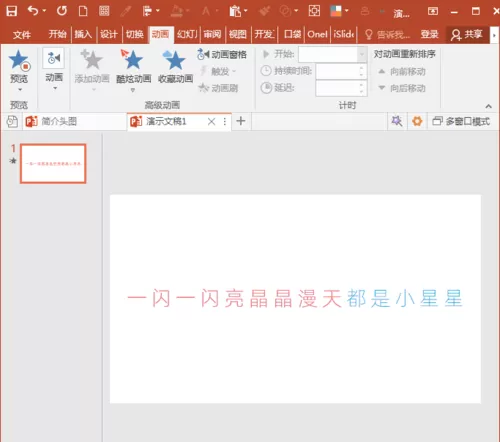Expand the color theme dropdown arrow
The height and width of the screenshot is (442, 500).
347,11
